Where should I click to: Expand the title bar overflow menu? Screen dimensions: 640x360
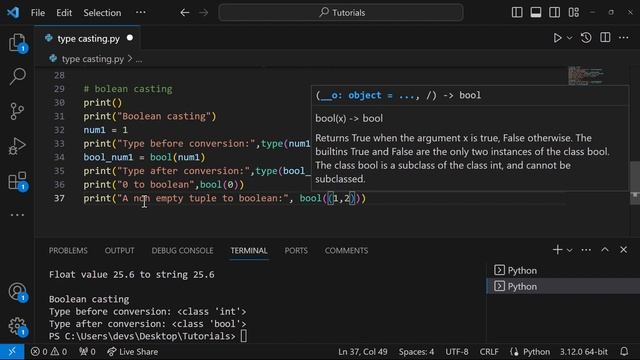point(141,12)
